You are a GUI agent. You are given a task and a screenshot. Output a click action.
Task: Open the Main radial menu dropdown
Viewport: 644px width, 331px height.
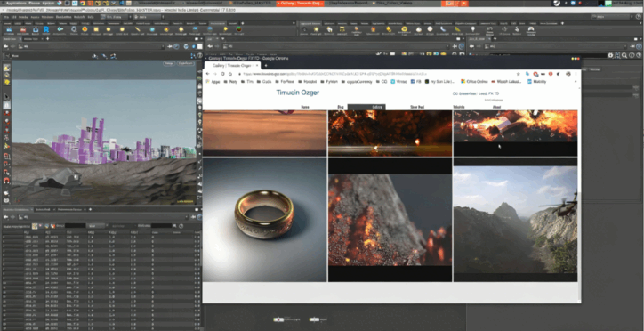[x=149, y=17]
